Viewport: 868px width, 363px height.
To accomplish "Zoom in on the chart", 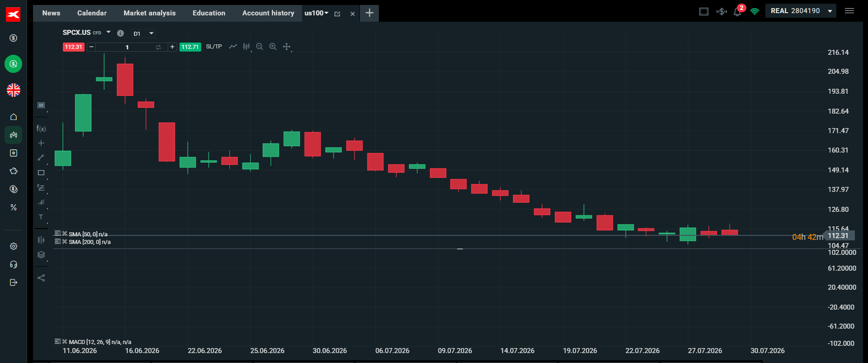I will [x=273, y=47].
